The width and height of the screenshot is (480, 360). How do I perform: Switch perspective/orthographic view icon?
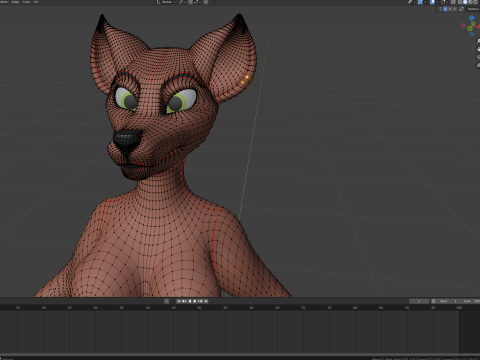478,65
